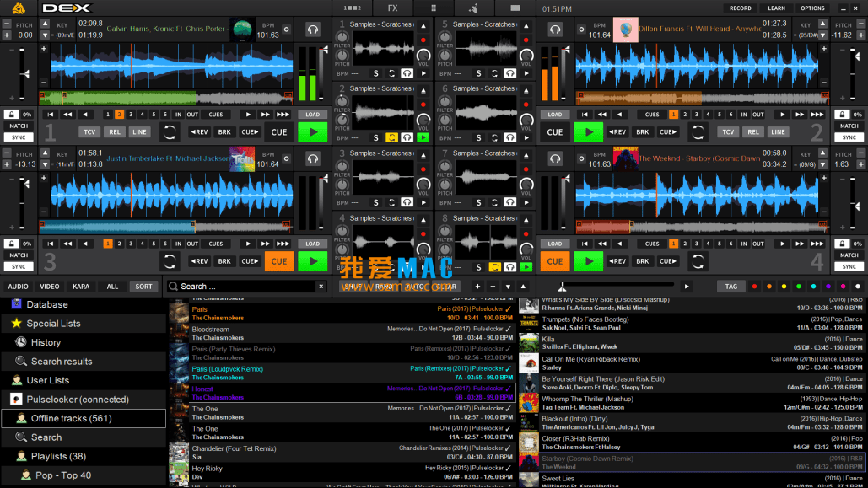Hit green play on deck 3

pos(313,261)
